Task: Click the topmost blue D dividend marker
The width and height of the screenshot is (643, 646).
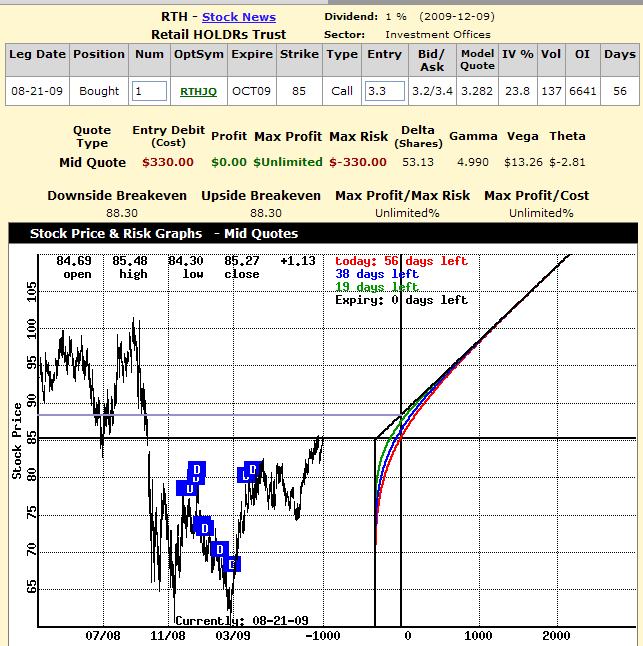Action: pos(197,470)
